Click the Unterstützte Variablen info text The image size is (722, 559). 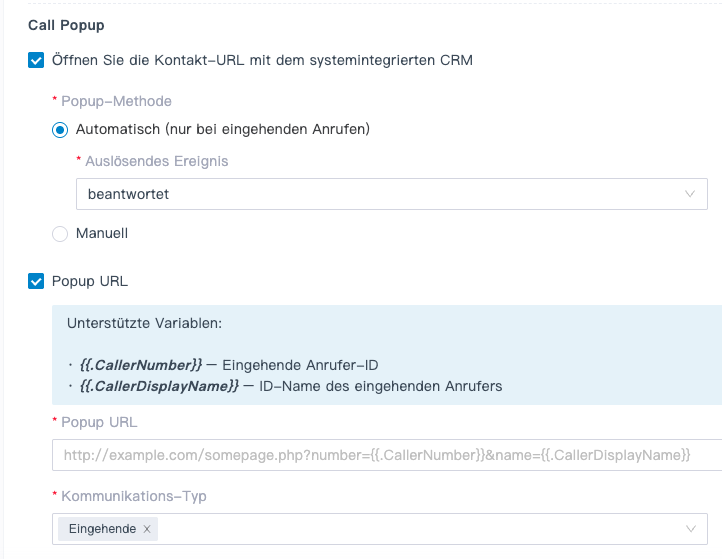pyautogui.click(x=144, y=324)
